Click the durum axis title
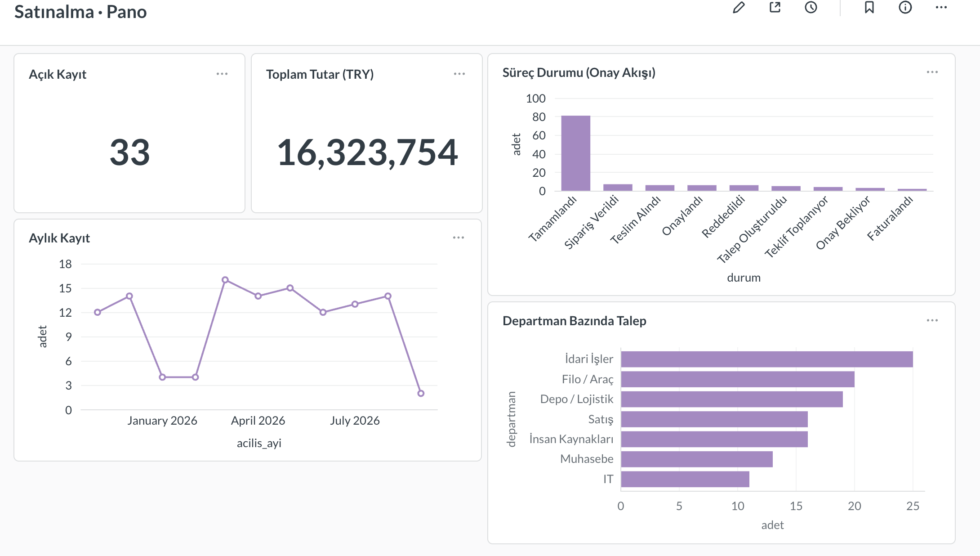This screenshot has width=980, height=556. click(x=744, y=278)
